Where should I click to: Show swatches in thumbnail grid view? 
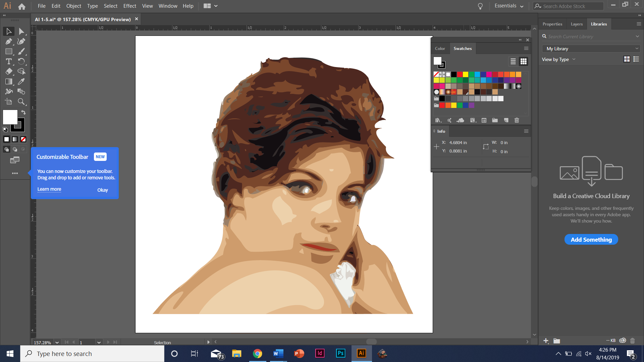point(524,62)
